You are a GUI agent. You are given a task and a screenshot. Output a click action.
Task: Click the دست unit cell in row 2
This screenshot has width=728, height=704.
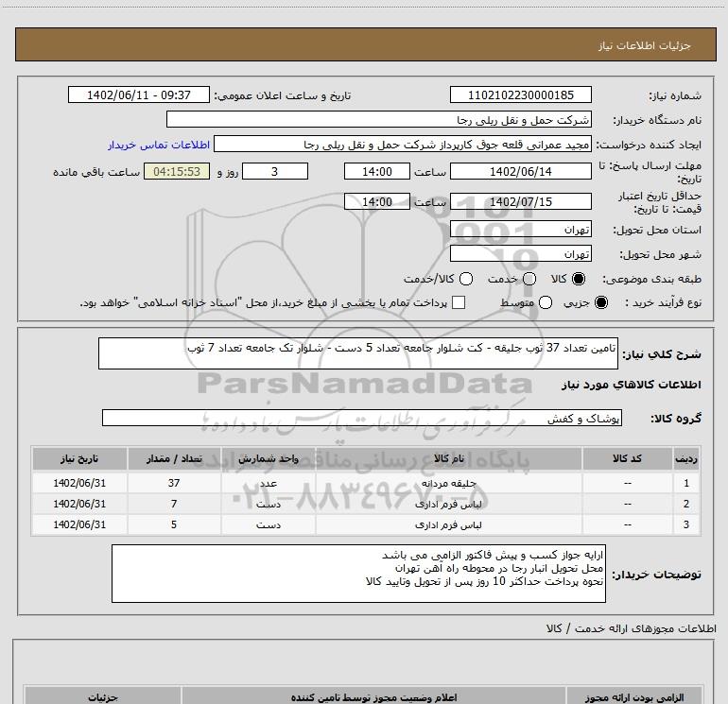point(269,504)
